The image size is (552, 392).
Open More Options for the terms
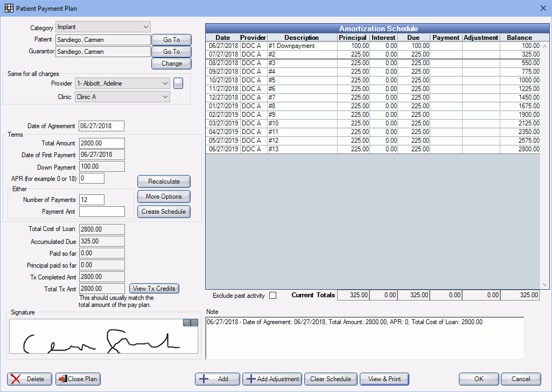click(x=164, y=197)
